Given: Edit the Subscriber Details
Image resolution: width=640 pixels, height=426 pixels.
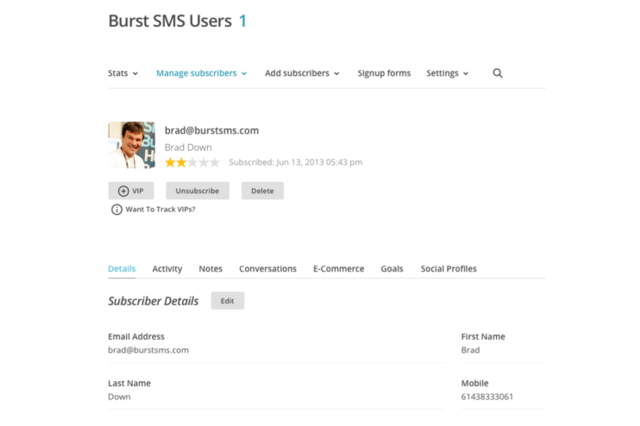Looking at the screenshot, I should (227, 301).
